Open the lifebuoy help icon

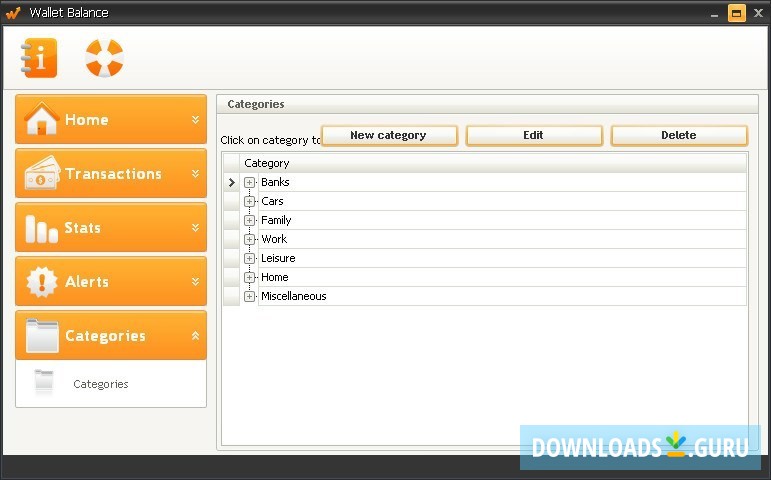(104, 58)
